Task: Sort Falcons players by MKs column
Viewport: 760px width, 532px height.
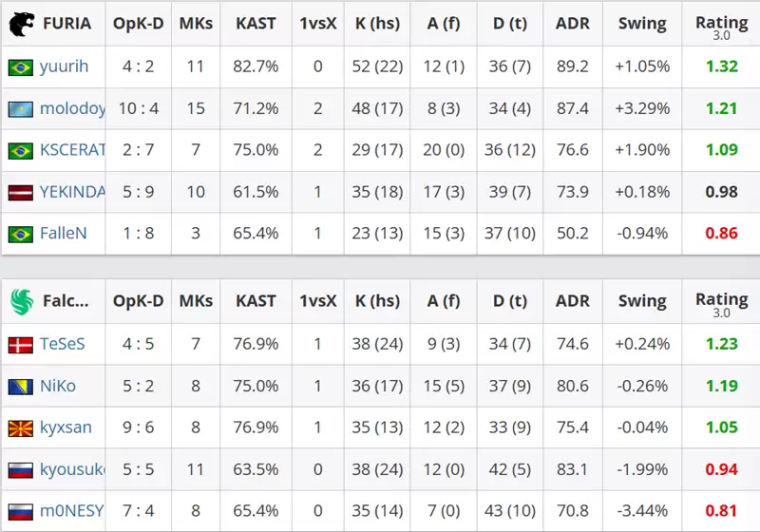Action: [196, 301]
